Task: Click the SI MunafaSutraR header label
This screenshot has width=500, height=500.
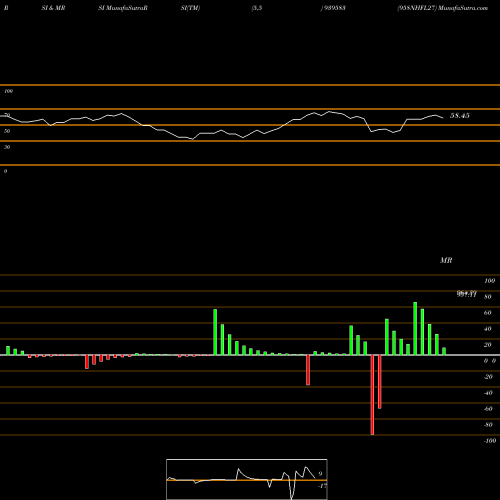Action: click(x=123, y=8)
